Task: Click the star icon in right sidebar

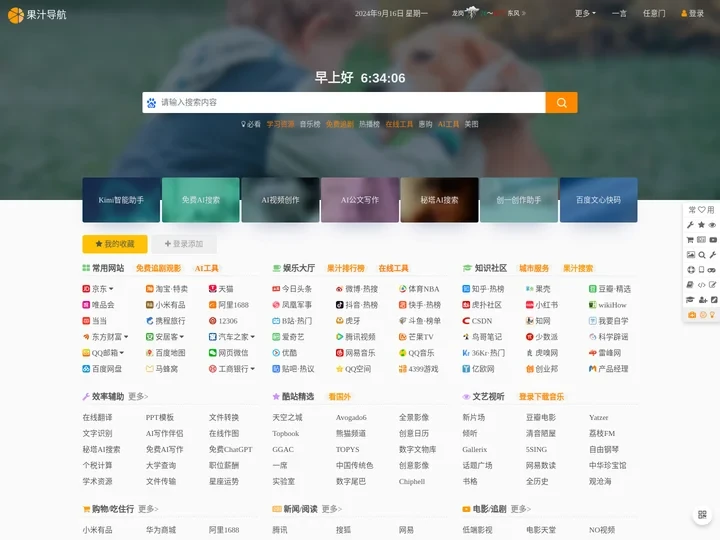Action: pos(701,225)
